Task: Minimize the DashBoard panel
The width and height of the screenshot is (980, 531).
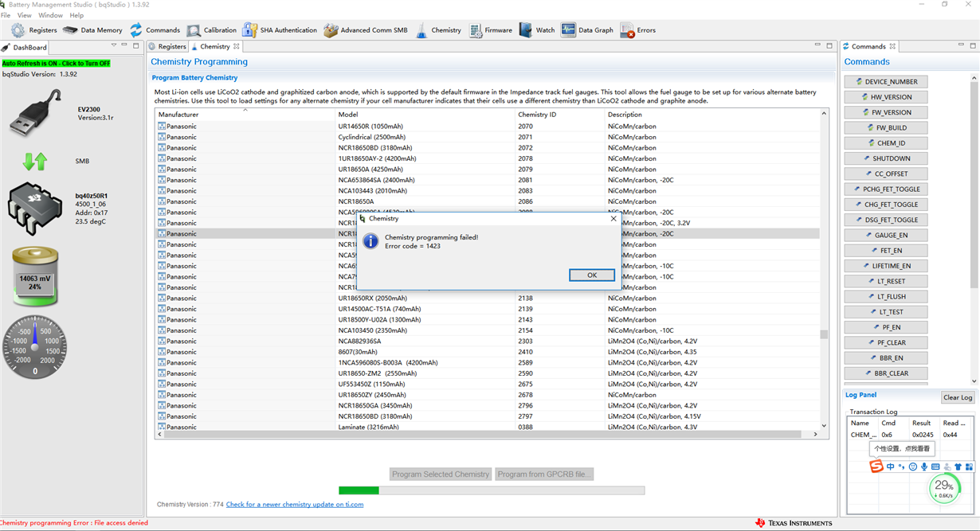Action: [124, 45]
